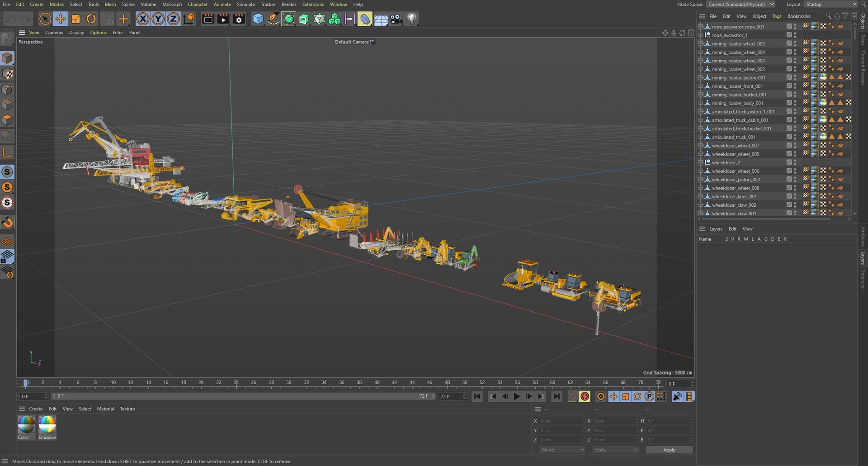Open the Simulate menu
868x466 pixels.
(x=245, y=5)
